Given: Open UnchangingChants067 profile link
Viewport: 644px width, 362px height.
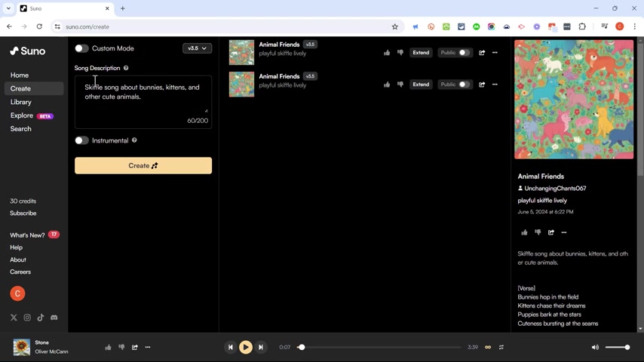Looking at the screenshot, I should tap(555, 189).
